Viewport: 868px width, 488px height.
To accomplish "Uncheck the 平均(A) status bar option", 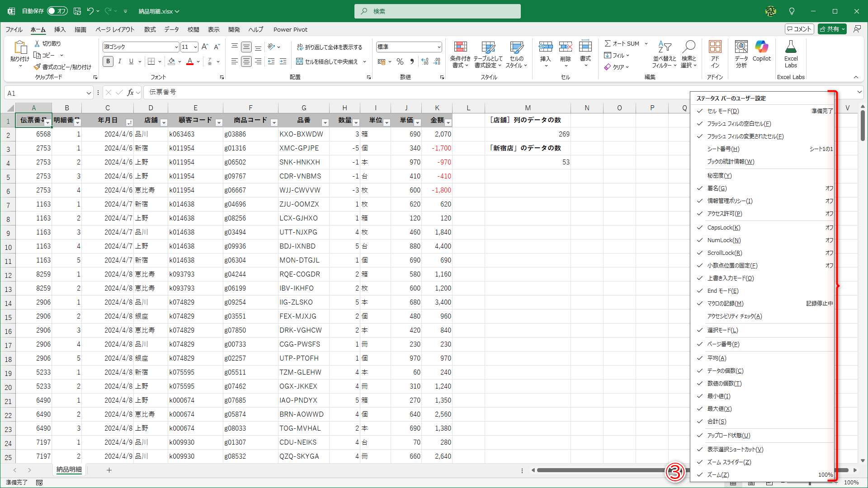I will [x=717, y=358].
